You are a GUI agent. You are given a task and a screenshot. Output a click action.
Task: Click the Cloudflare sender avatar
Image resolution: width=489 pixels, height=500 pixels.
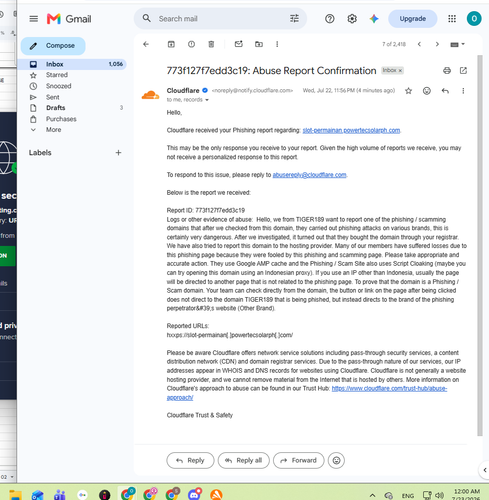point(150,95)
